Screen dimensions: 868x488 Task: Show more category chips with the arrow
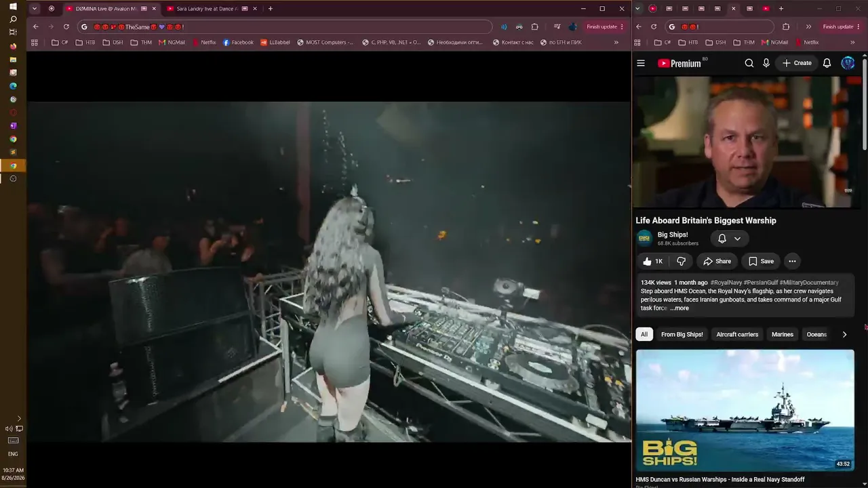pos(844,334)
